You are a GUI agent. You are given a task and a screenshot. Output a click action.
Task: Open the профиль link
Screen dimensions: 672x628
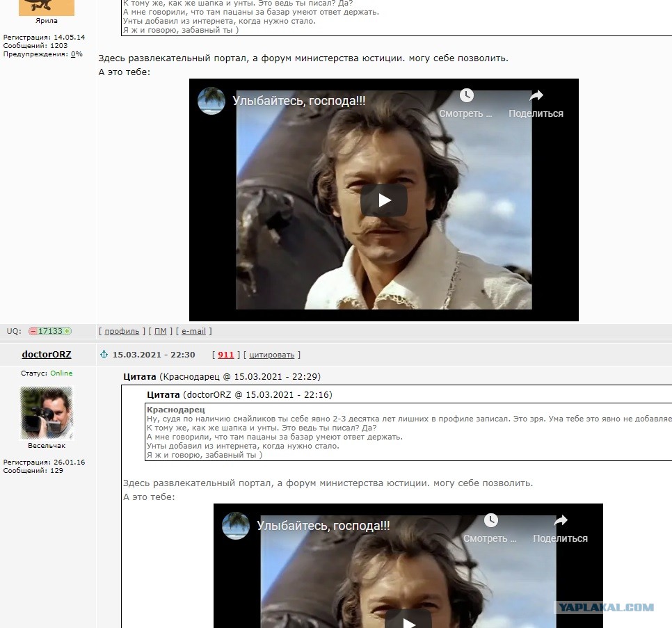point(122,331)
